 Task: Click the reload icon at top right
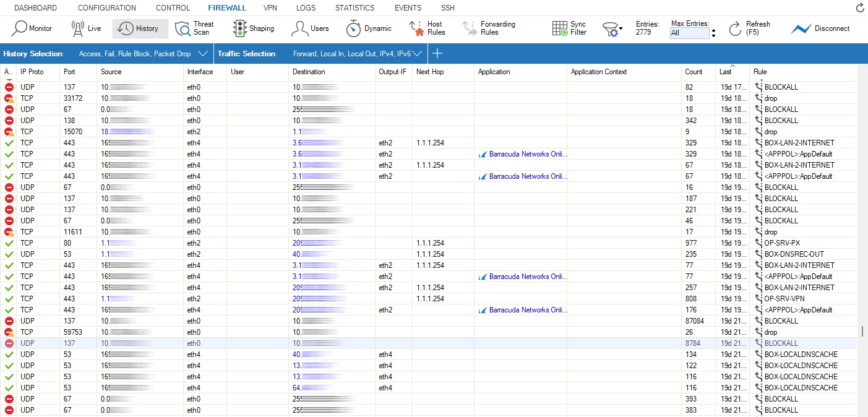pyautogui.click(x=860, y=8)
